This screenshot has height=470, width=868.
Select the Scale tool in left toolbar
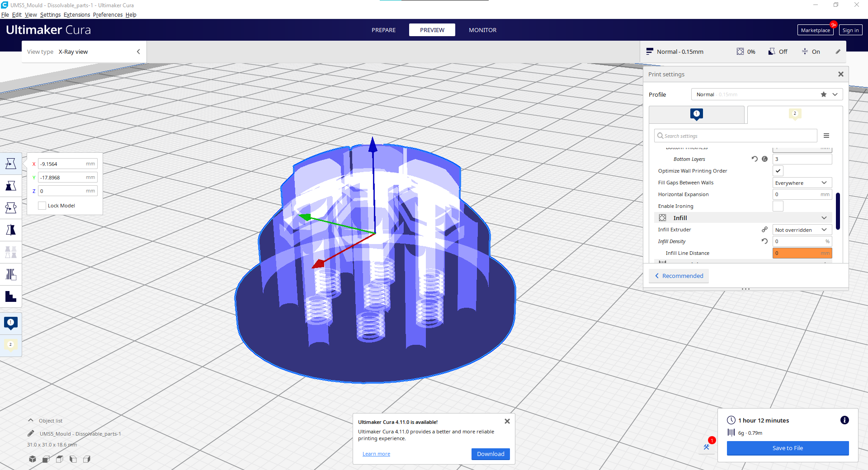click(11, 186)
